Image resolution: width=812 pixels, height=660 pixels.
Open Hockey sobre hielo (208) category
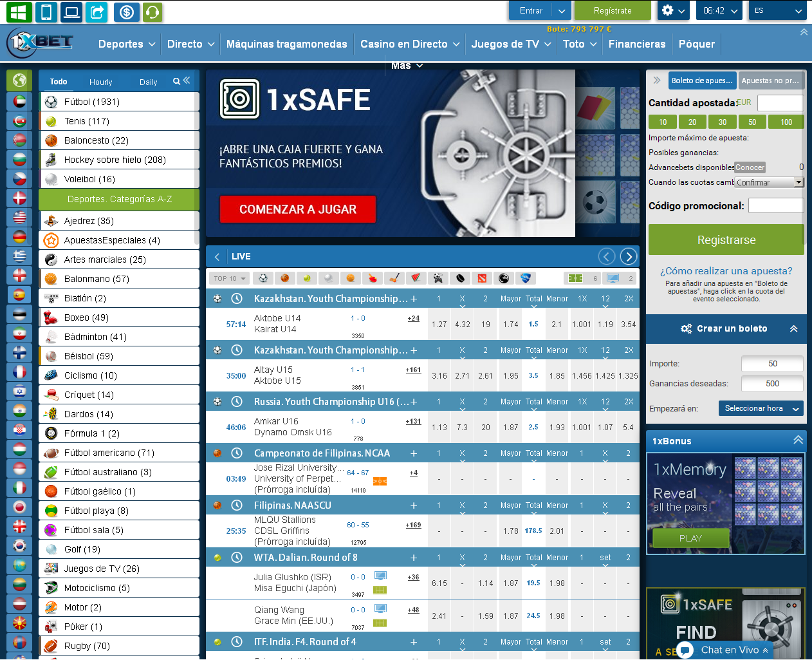click(x=118, y=160)
